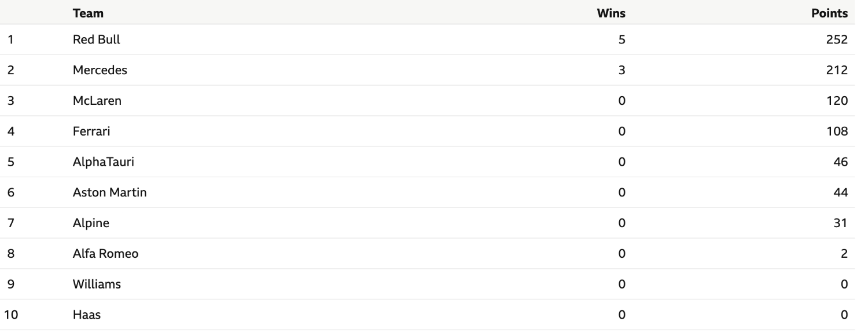Click the Haas team name
Viewport: 868px width, 332px height.
[86, 315]
